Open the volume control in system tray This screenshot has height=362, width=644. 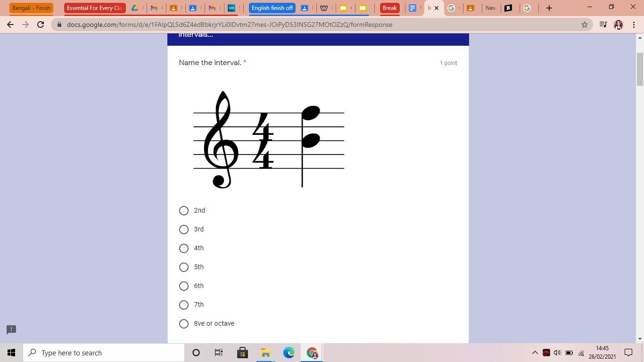click(x=557, y=353)
